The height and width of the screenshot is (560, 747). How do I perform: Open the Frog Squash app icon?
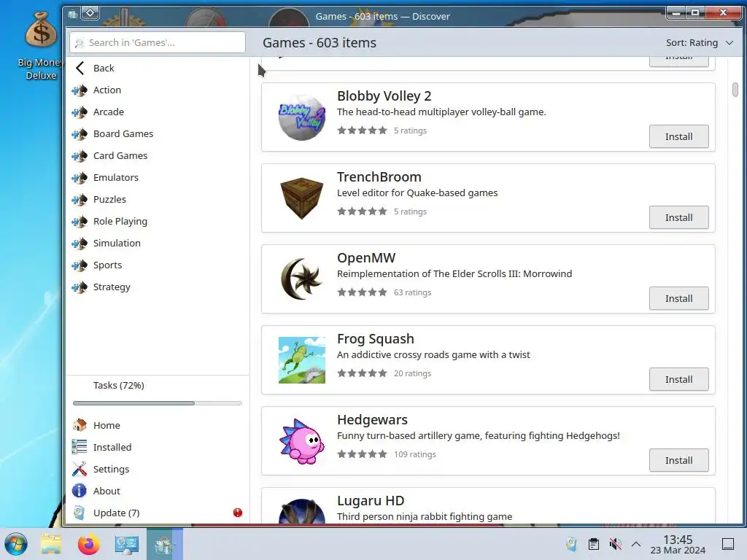pos(301,360)
